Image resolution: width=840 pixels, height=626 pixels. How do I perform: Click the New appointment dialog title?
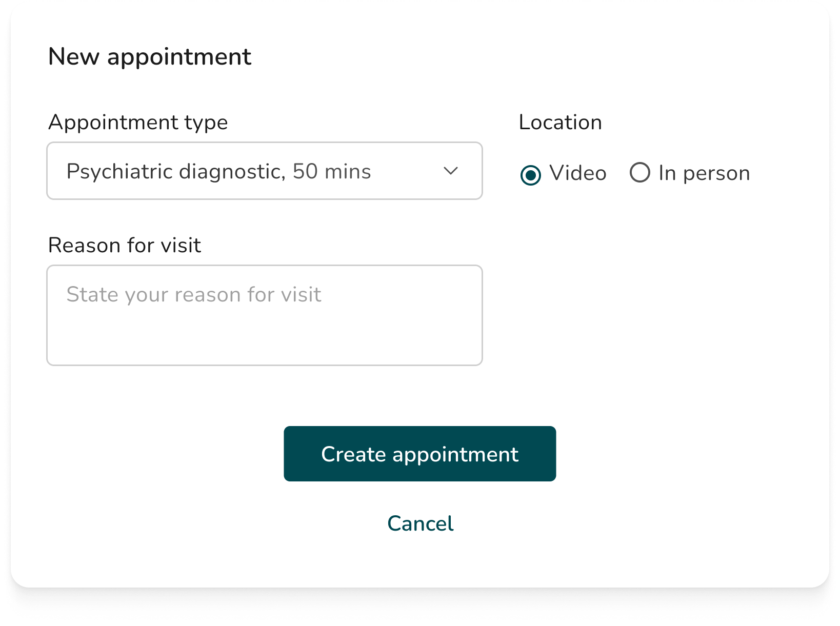[x=149, y=56]
